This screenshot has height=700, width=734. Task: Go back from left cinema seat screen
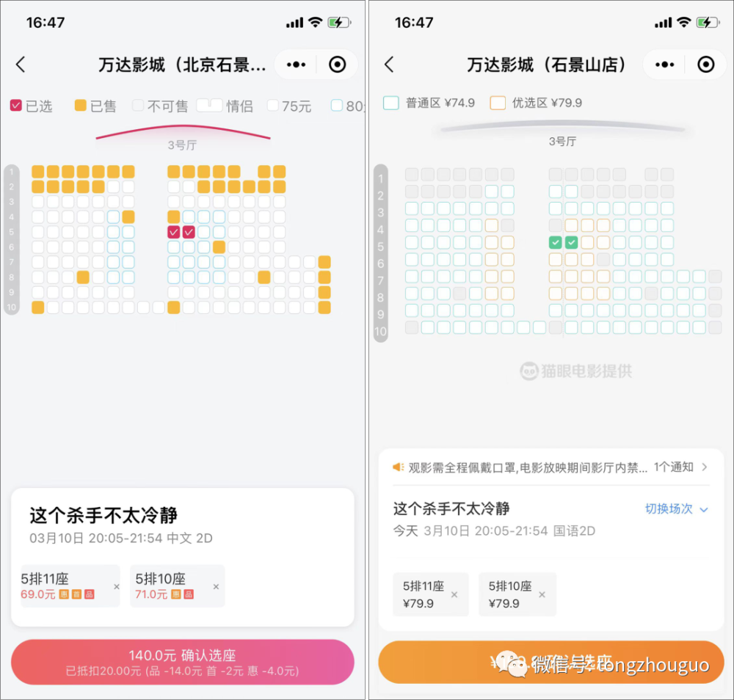click(x=21, y=65)
